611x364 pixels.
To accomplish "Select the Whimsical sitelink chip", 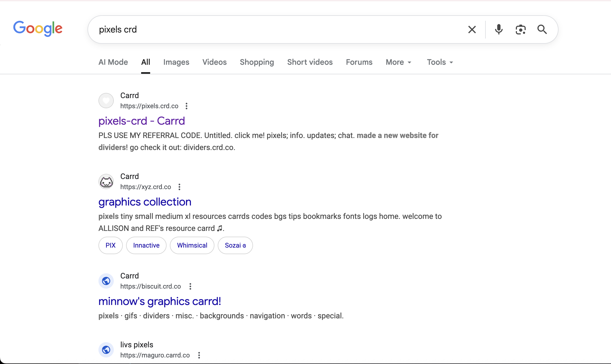I will click(192, 245).
